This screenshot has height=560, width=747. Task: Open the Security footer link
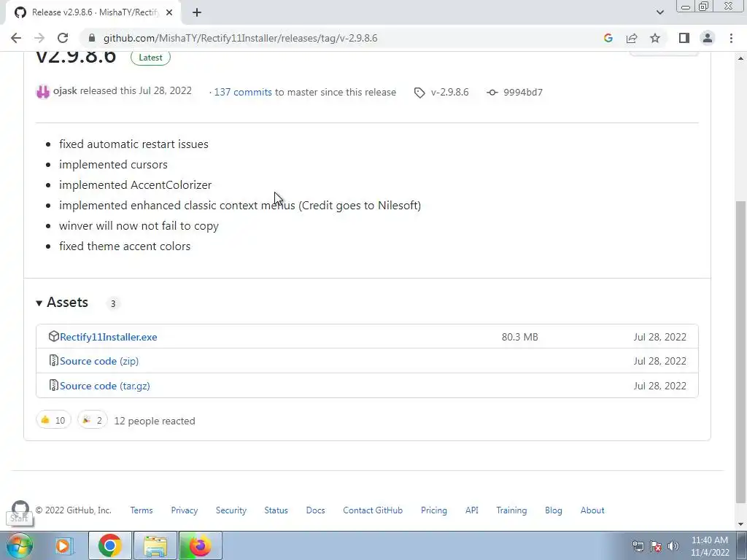coord(231,510)
